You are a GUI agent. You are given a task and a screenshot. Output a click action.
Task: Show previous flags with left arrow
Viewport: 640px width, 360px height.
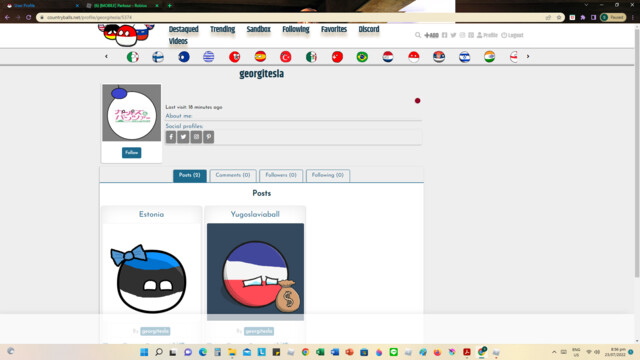[107, 56]
